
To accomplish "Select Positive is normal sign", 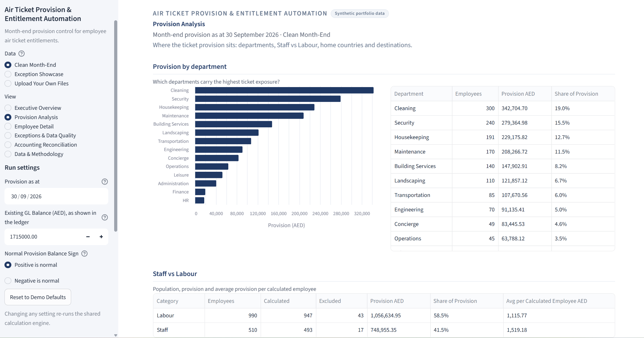I will coord(31,265).
